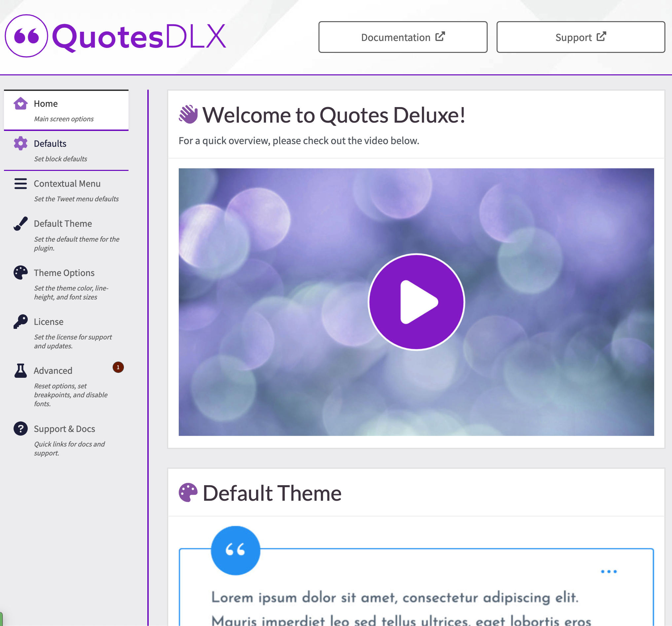
Task: Click the Theme Options palette icon
Action: [20, 273]
